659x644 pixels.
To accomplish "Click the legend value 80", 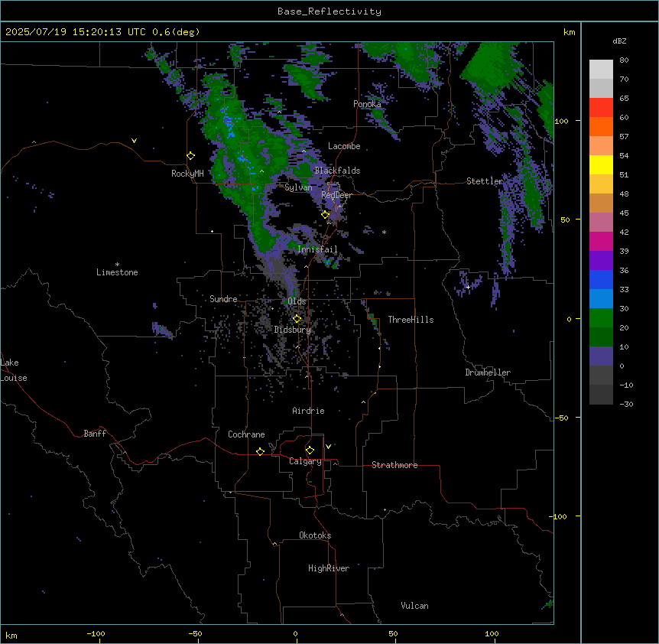I will click(x=624, y=60).
